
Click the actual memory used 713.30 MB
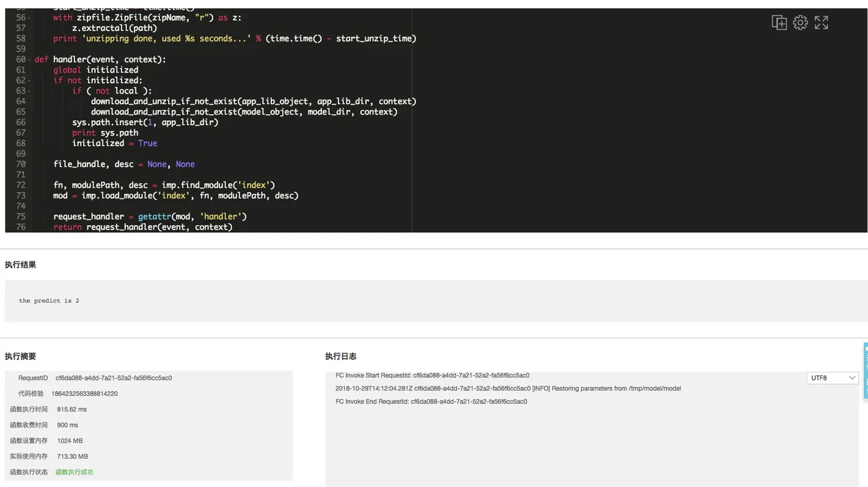click(73, 457)
